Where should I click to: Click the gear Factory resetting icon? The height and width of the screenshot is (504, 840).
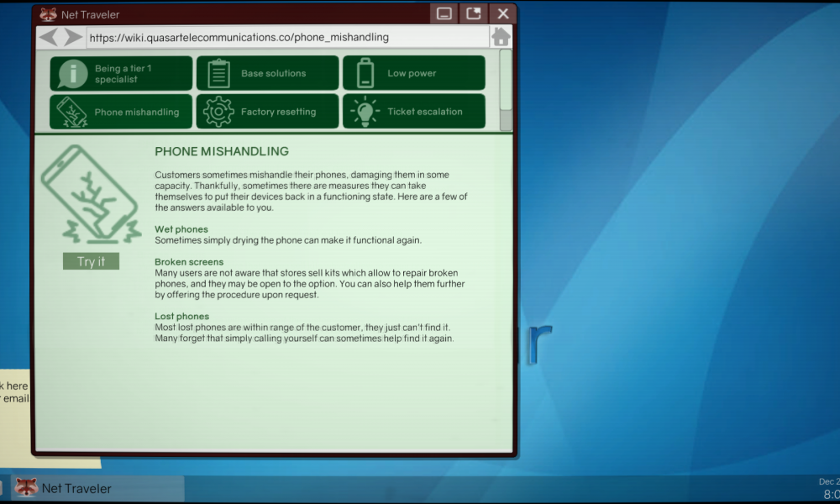coord(218,112)
